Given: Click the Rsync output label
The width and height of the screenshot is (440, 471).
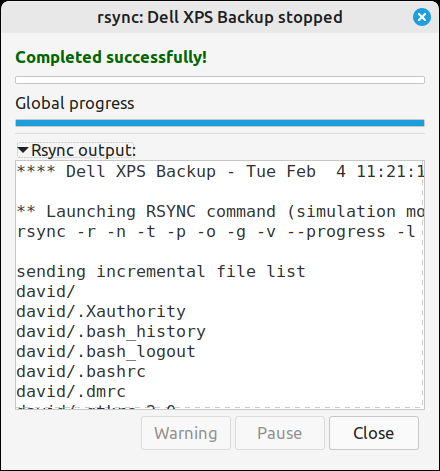Looking at the screenshot, I should [x=84, y=150].
